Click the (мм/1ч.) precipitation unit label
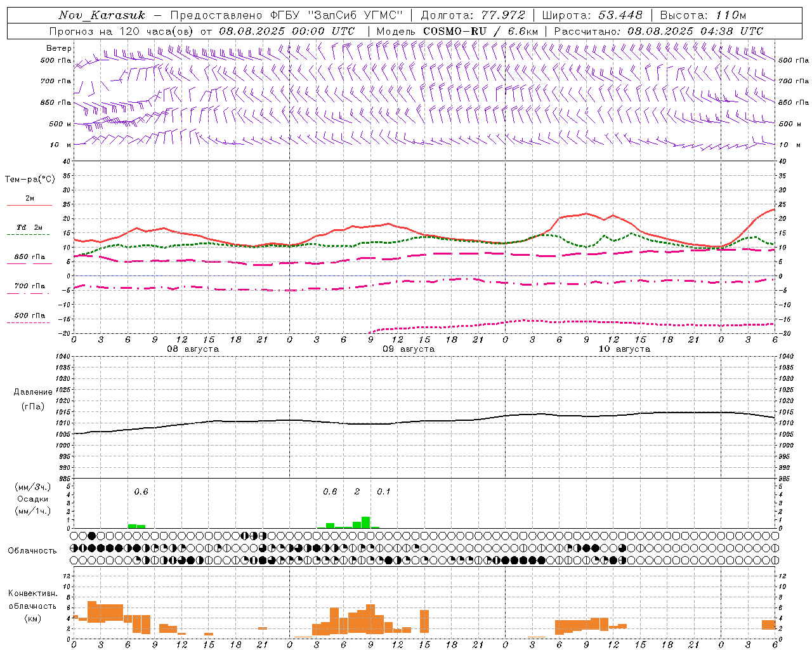Viewport: 812px width, 650px height. tap(33, 511)
